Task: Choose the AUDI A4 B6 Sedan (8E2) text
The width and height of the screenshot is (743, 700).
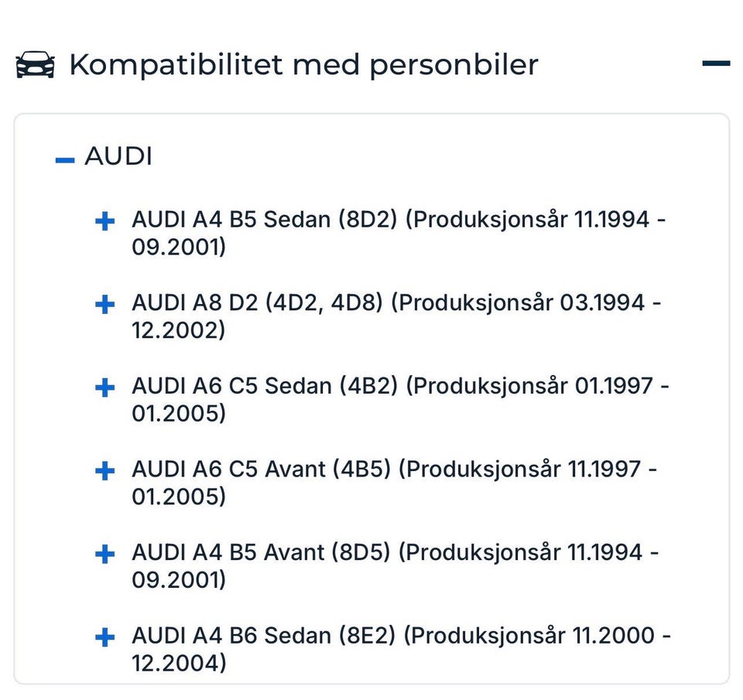Action: pos(263,637)
